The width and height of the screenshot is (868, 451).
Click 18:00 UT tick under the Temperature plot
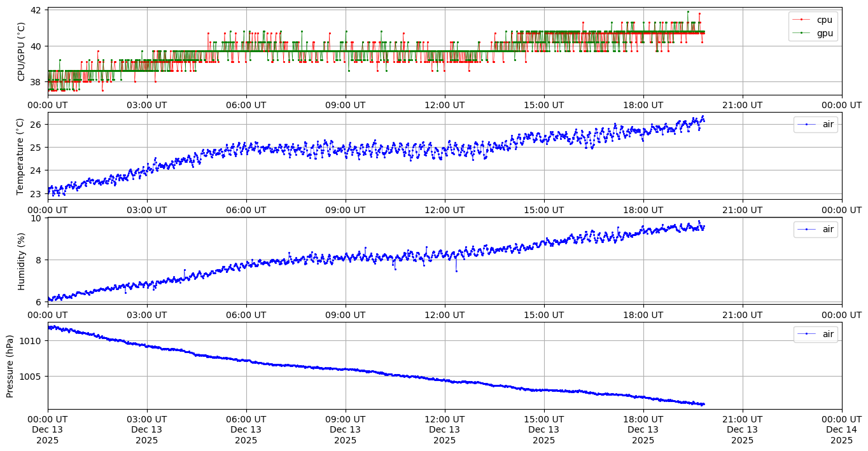click(643, 209)
